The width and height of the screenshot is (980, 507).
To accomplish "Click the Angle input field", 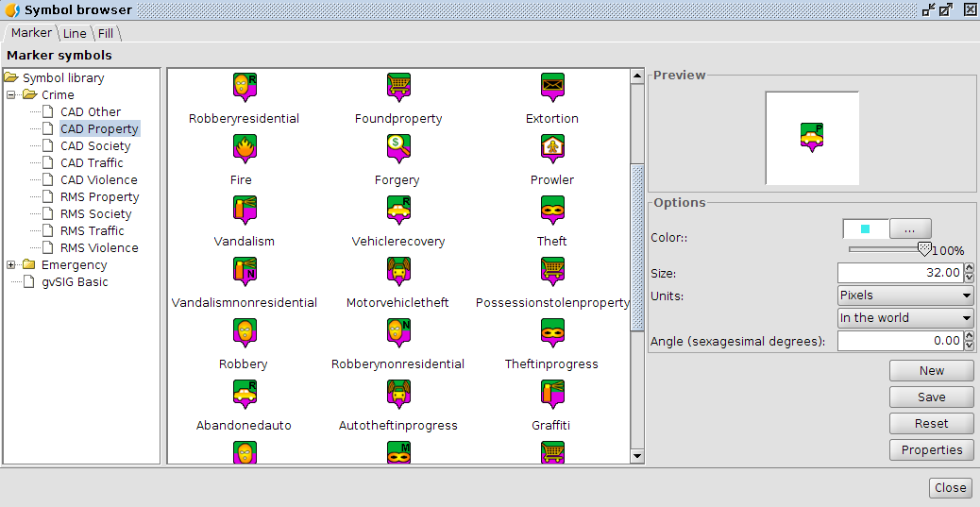I will point(898,341).
